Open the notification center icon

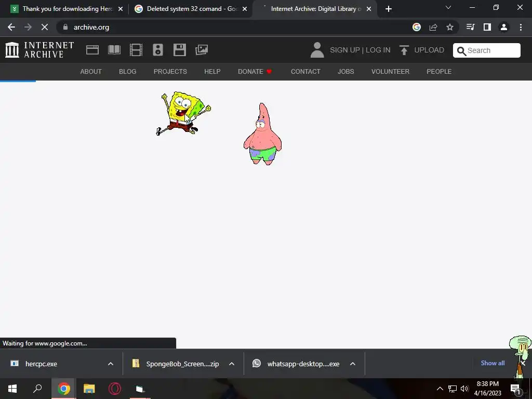516,390
